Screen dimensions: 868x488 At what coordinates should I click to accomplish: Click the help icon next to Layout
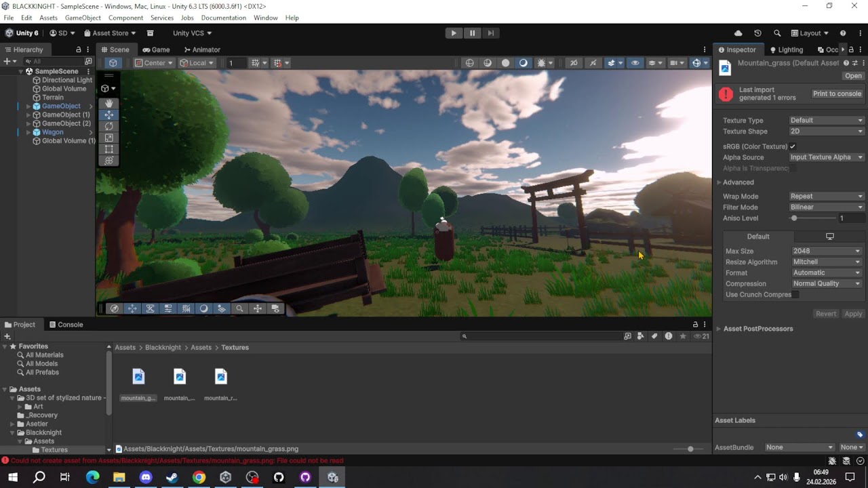tap(843, 33)
